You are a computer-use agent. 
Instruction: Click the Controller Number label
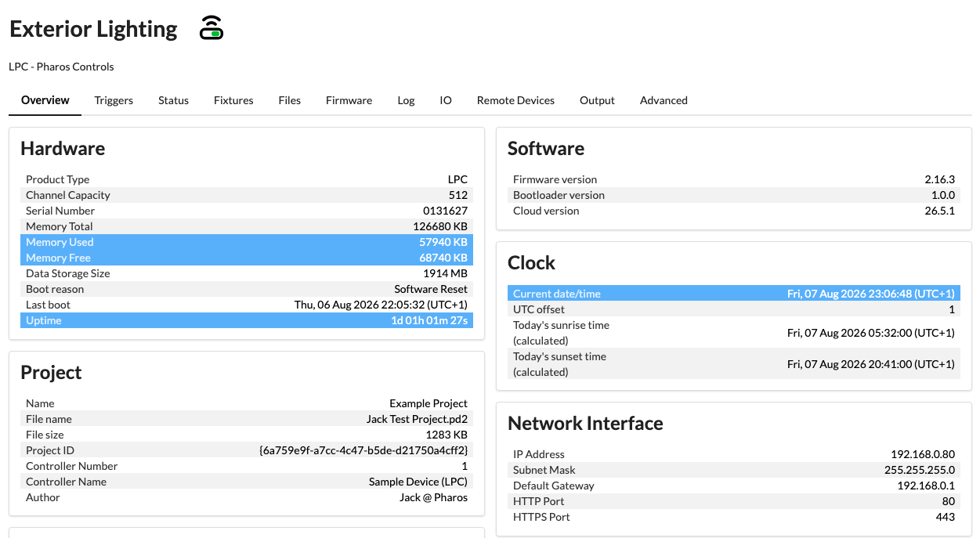(72, 466)
